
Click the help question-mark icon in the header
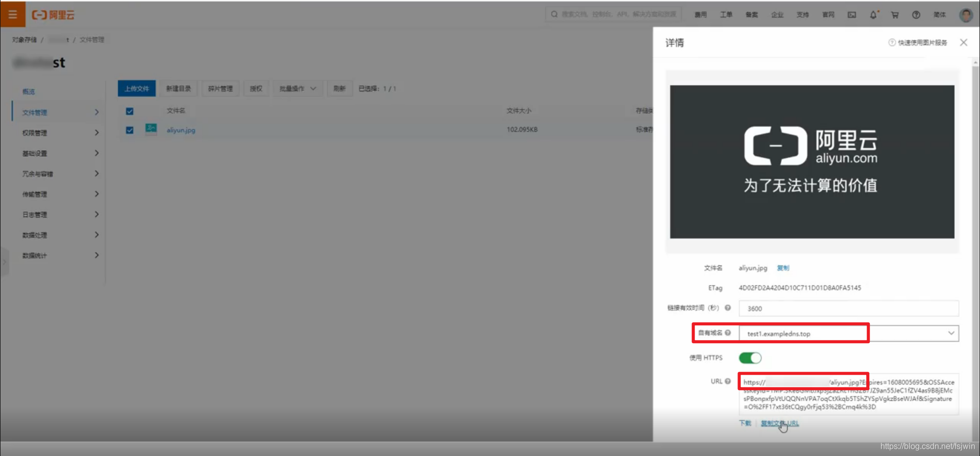(916, 15)
